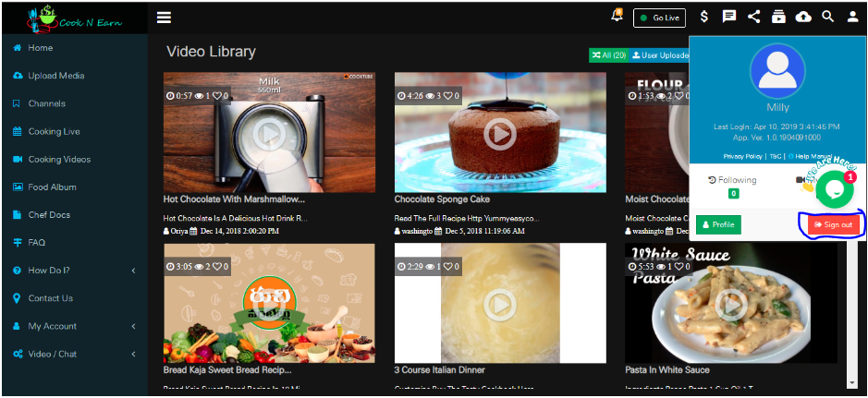Play the Chocolate Sponge Cake video
Screen dimensions: 868x398
(500, 133)
